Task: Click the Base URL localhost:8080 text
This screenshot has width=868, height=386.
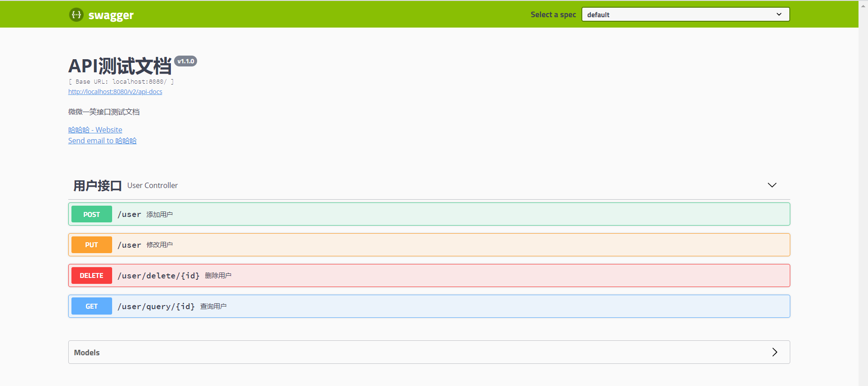Action: (x=121, y=82)
